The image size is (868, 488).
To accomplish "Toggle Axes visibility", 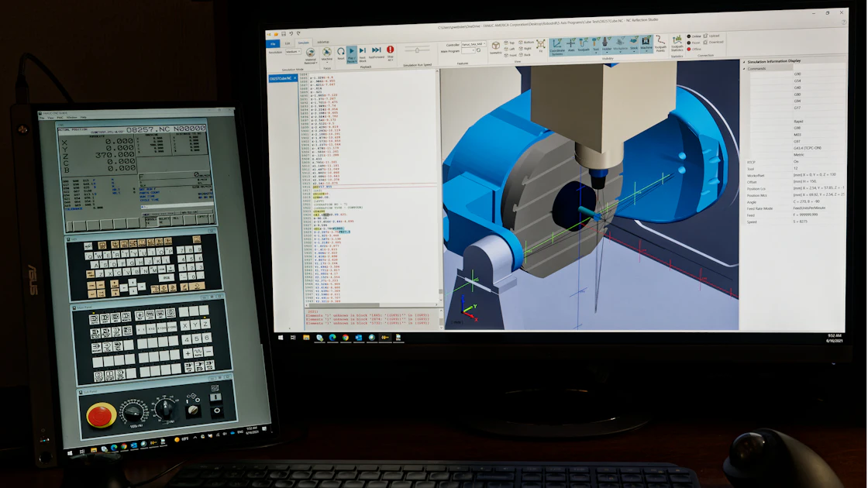I will (x=570, y=46).
